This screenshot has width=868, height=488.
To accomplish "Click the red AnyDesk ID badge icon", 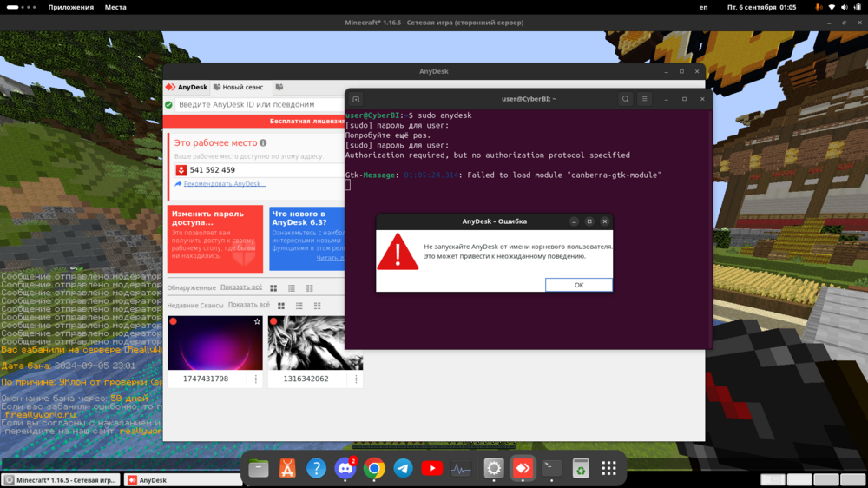I will coord(181,170).
